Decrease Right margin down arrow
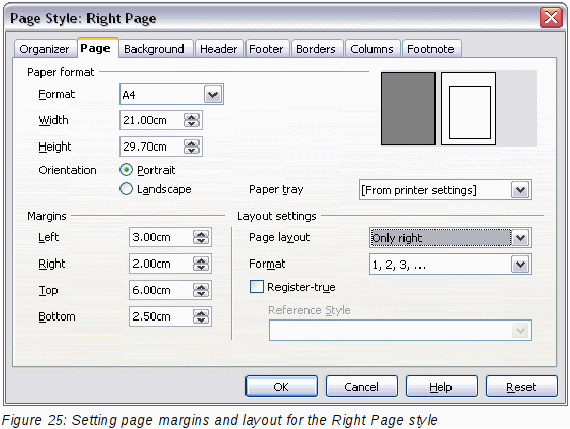This screenshot has height=429, width=570. click(x=201, y=268)
